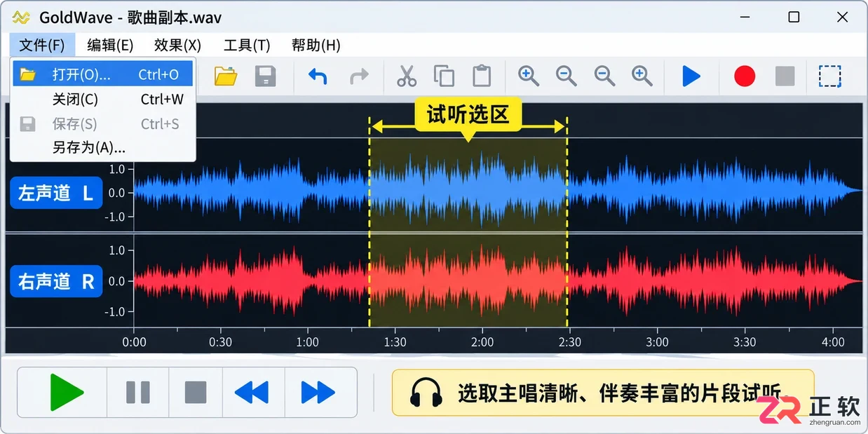This screenshot has width=868, height=434.
Task: Stop playback with the bottom square button
Action: (x=196, y=392)
